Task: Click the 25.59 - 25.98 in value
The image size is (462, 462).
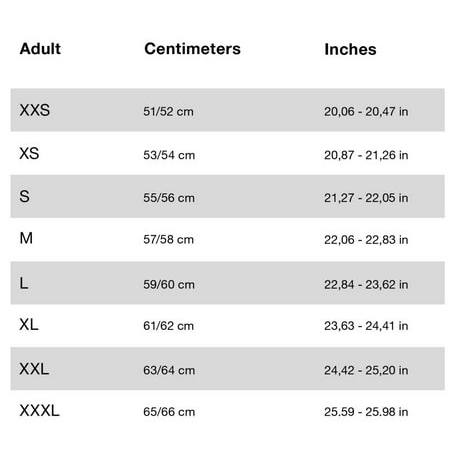Action: pos(366,412)
